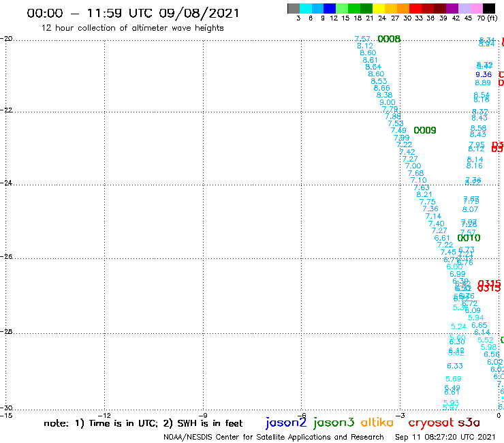Click the 'jason3' satellite legend label
The width and height of the screenshot is (504, 443).
(334, 422)
